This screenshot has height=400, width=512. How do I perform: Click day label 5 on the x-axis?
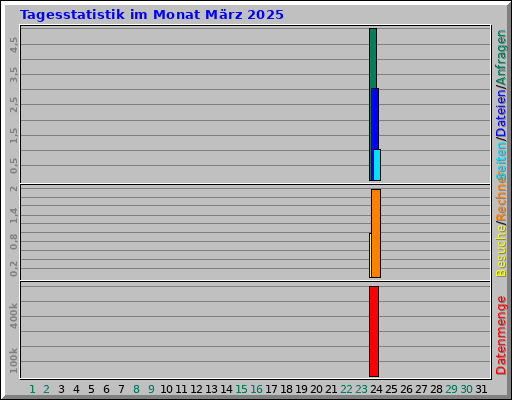click(x=91, y=389)
